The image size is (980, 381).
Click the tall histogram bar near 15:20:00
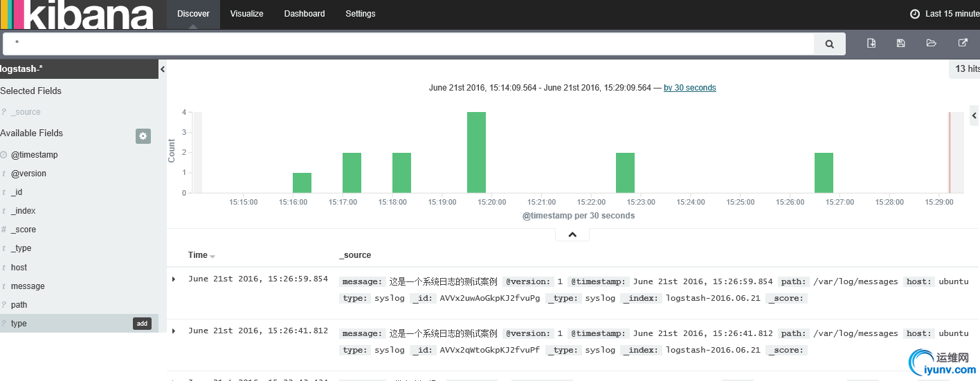click(476, 152)
